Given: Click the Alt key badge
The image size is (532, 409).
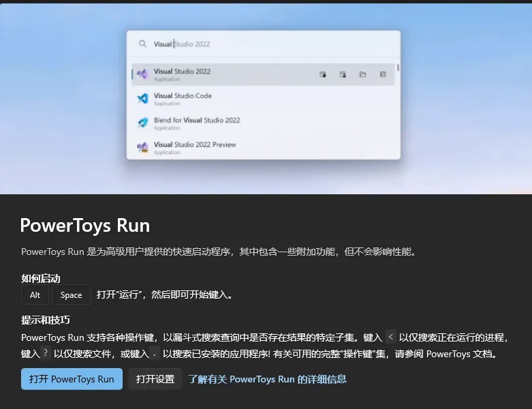Looking at the screenshot, I should [35, 294].
